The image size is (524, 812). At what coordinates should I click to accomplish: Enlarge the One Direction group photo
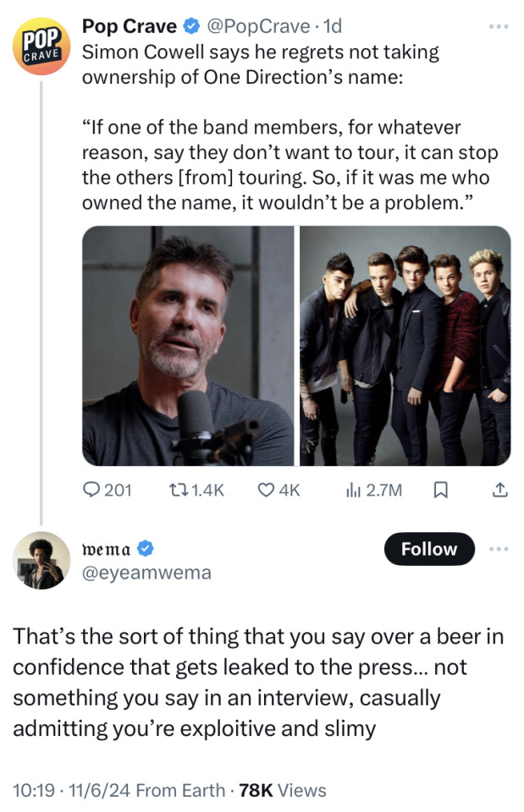pos(405,345)
